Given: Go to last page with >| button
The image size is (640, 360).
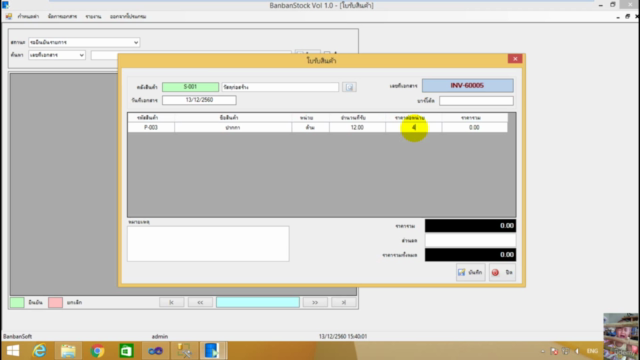Looking at the screenshot, I should coord(344,302).
